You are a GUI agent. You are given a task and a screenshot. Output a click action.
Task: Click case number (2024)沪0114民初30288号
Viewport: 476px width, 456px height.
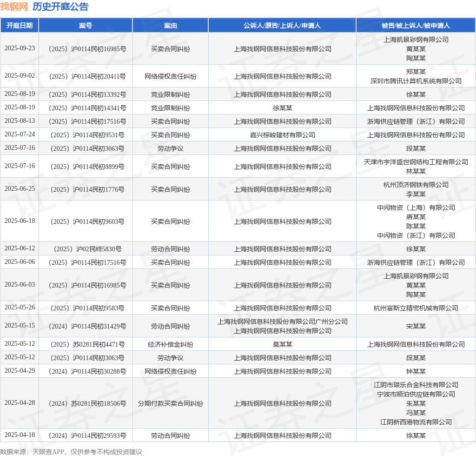click(87, 371)
